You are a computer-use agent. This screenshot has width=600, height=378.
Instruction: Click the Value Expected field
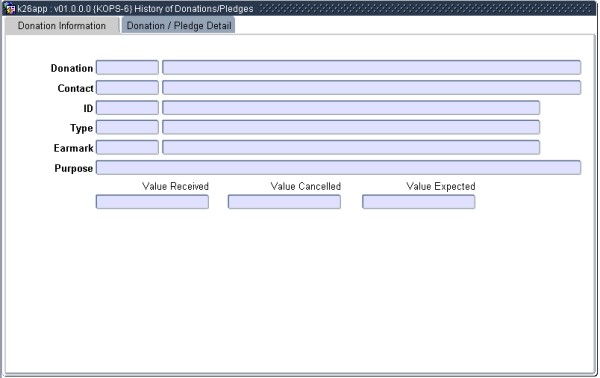point(419,202)
